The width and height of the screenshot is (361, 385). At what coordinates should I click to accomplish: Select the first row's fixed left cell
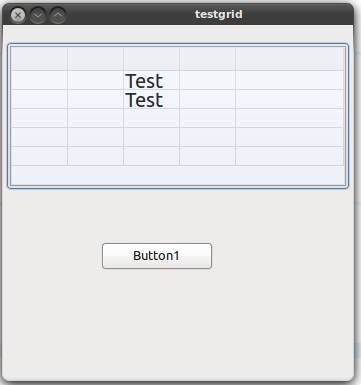pos(39,80)
